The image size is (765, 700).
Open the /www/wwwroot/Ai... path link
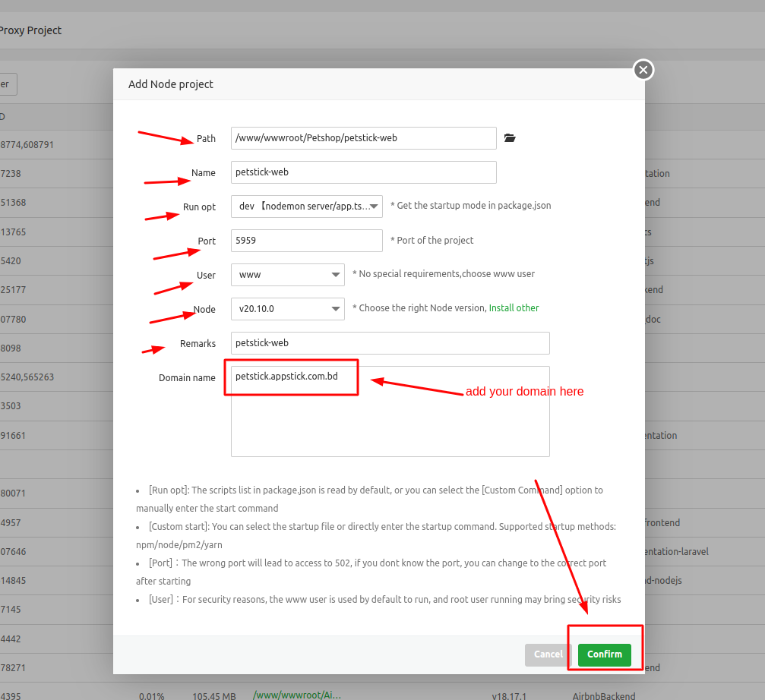(x=296, y=695)
